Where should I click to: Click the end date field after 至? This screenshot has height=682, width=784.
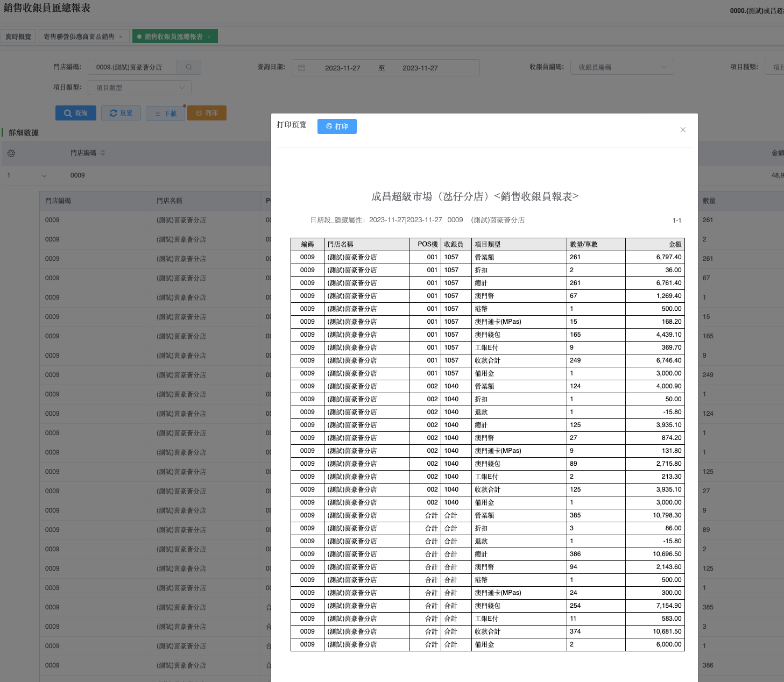point(420,68)
